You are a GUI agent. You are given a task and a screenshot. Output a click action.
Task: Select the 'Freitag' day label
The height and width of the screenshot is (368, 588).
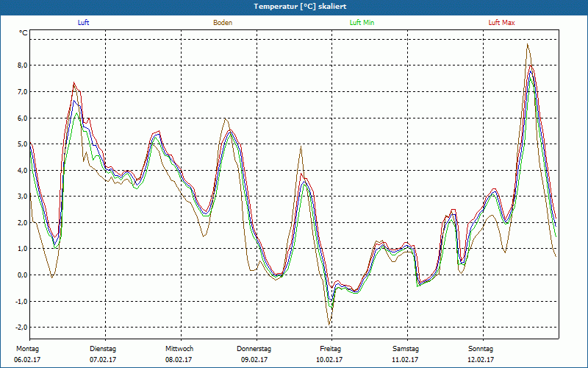pos(330,348)
